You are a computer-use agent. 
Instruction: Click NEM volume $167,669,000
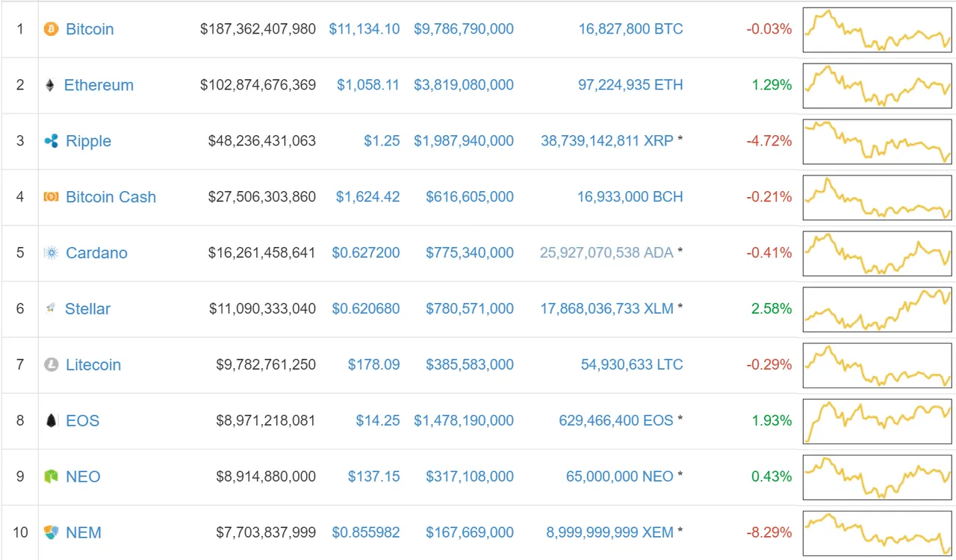(x=470, y=533)
